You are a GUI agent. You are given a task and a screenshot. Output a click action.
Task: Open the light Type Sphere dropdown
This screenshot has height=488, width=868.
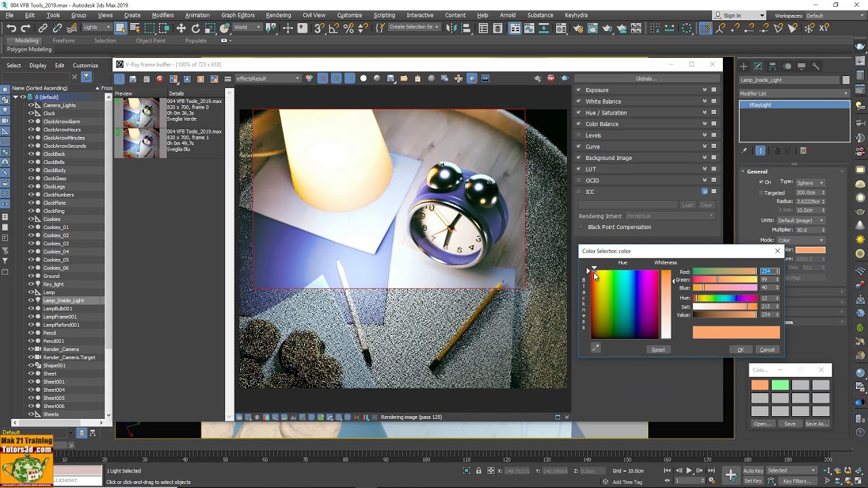point(810,182)
